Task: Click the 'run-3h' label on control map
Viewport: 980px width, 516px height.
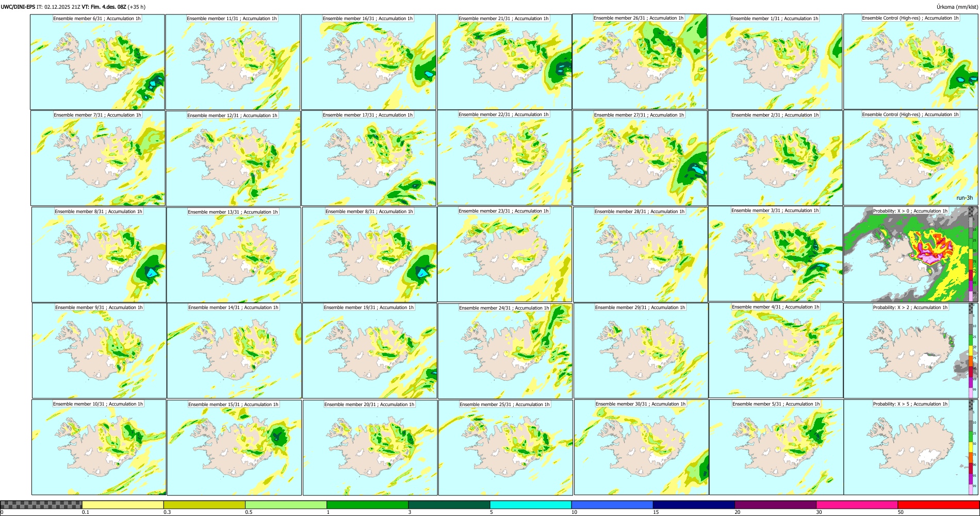Action: tap(965, 198)
